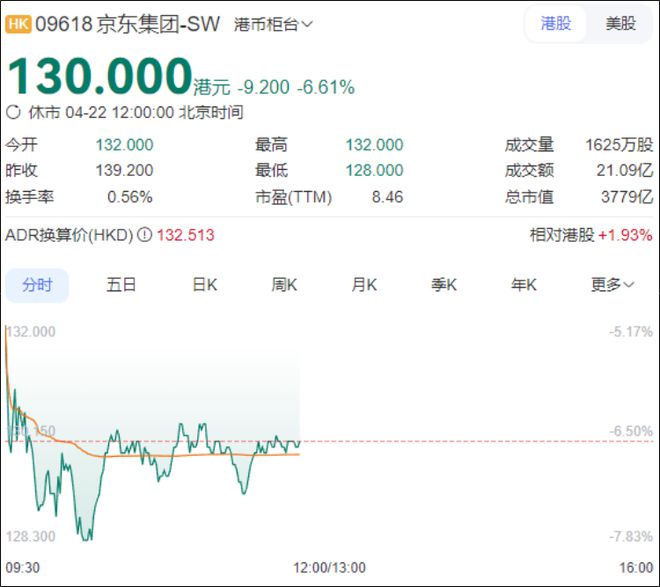Click the chart axis label -7.83%
This screenshot has height=587, width=660.
631,537
